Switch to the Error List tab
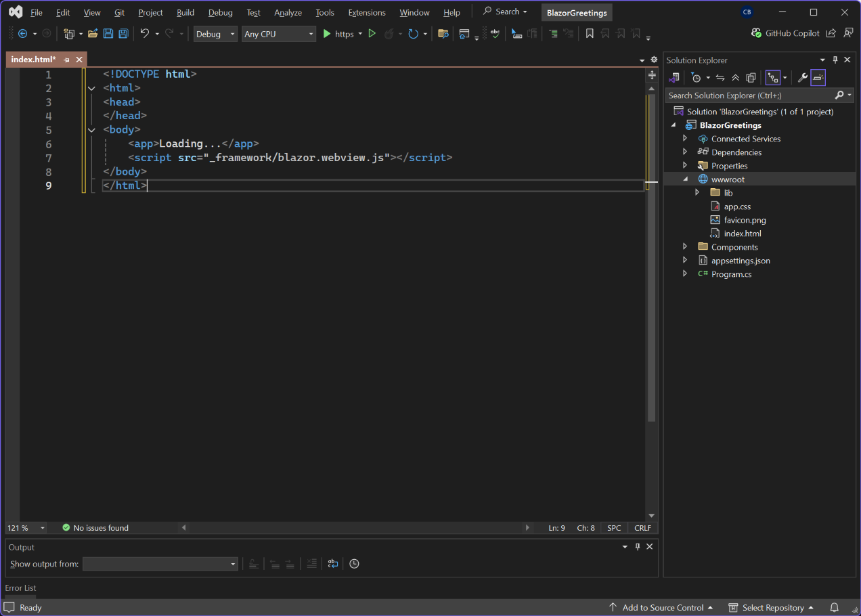The height and width of the screenshot is (616, 861). click(21, 588)
